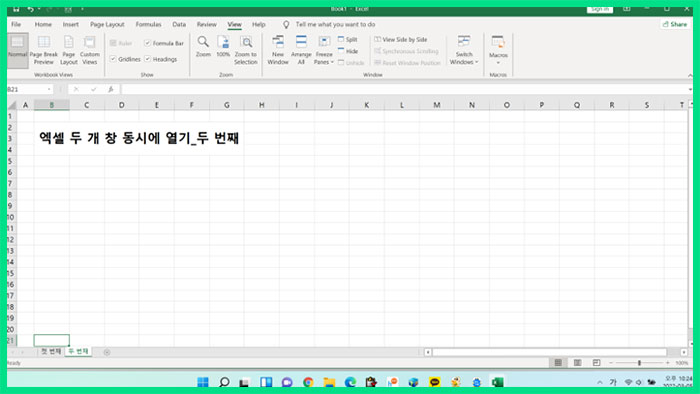
Task: Customize Quick Access Toolbar dropdown
Action: pos(83,9)
